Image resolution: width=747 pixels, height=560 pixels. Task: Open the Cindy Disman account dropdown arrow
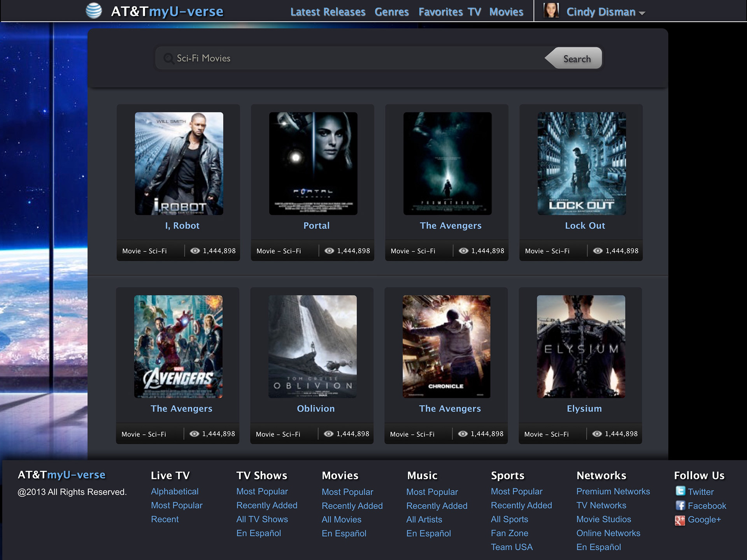tap(642, 13)
